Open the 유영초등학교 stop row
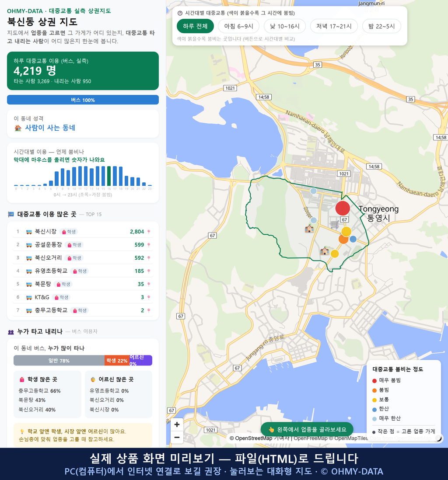 [x=83, y=271]
